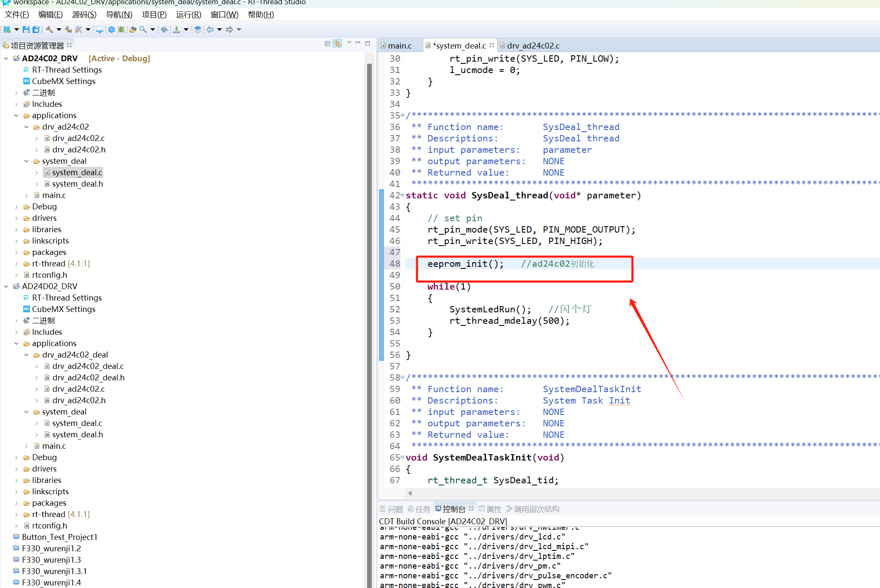
Task: Click the monitor terminal toolbar icon
Action: click(x=99, y=30)
